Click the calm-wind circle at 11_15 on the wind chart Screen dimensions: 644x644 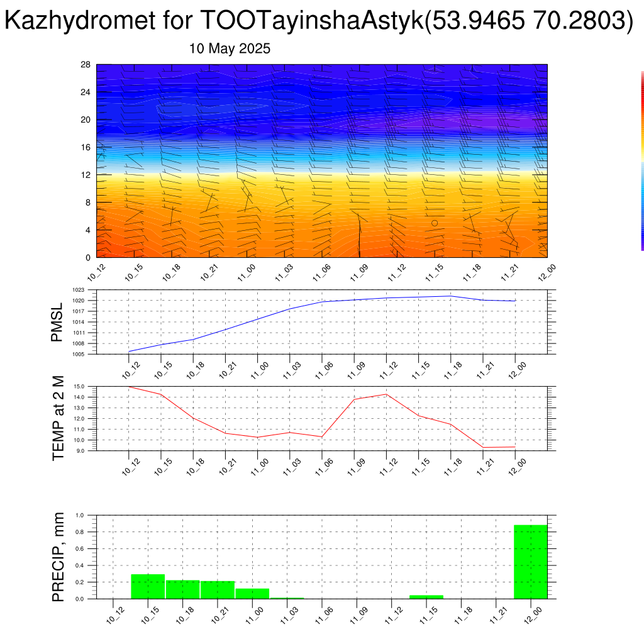coord(435,223)
